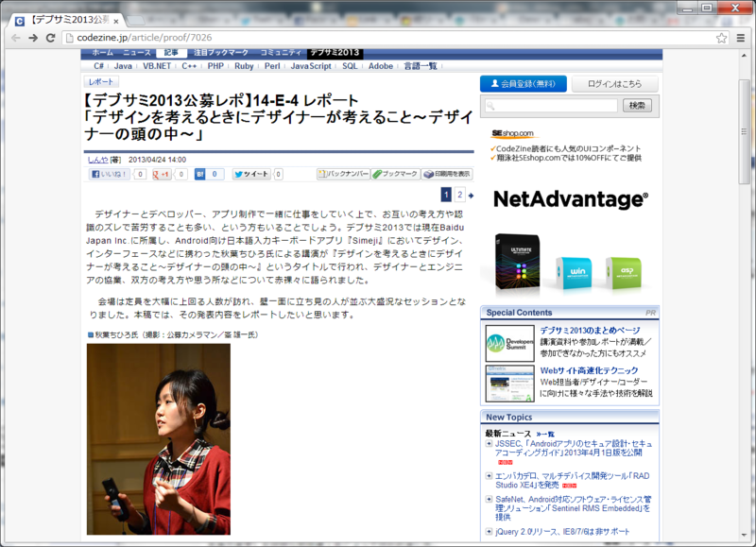Click the Webサイト高速化テクニック thumbnail
Viewport: 756px width, 547px height.
click(x=510, y=384)
